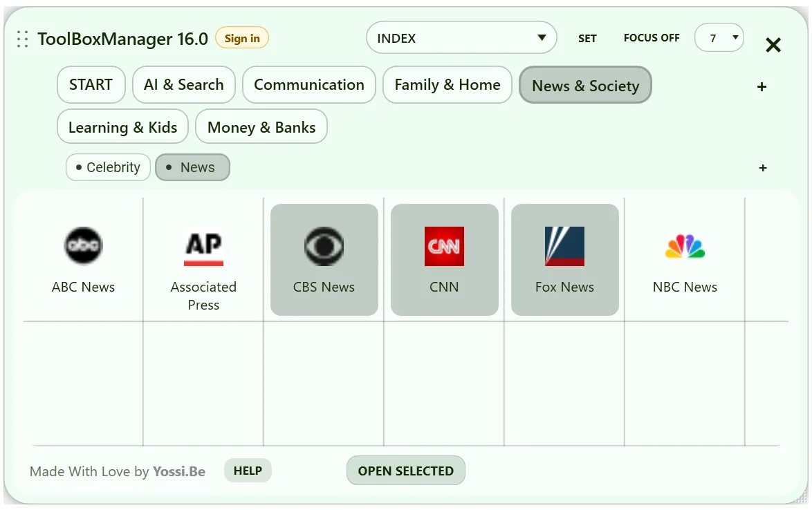The height and width of the screenshot is (510, 812).
Task: Switch to the START tab
Action: pos(91,85)
